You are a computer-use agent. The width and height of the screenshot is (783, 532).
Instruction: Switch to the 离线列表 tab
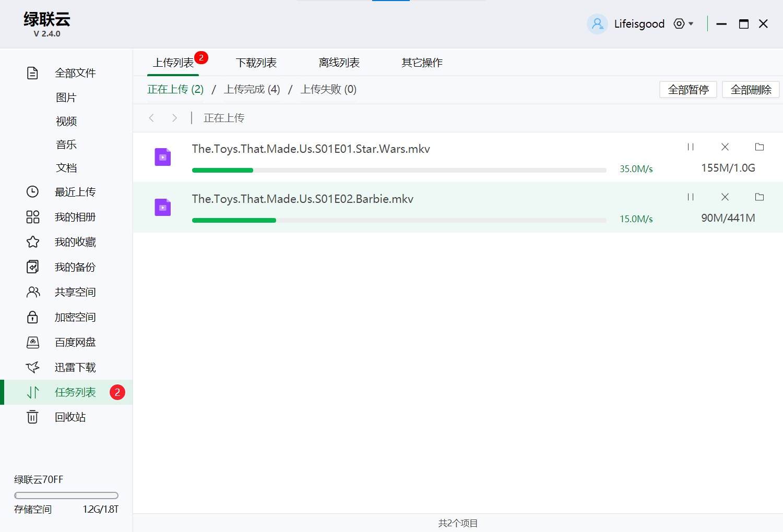339,63
